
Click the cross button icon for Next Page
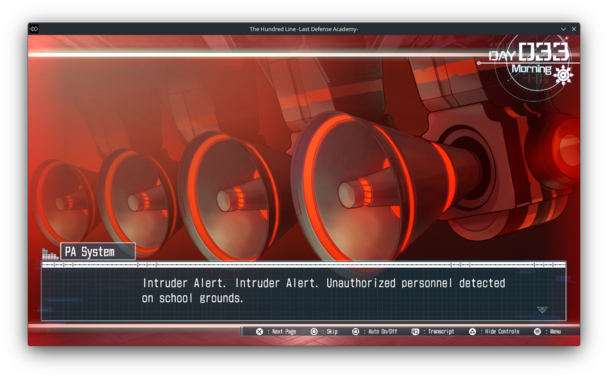tap(259, 331)
